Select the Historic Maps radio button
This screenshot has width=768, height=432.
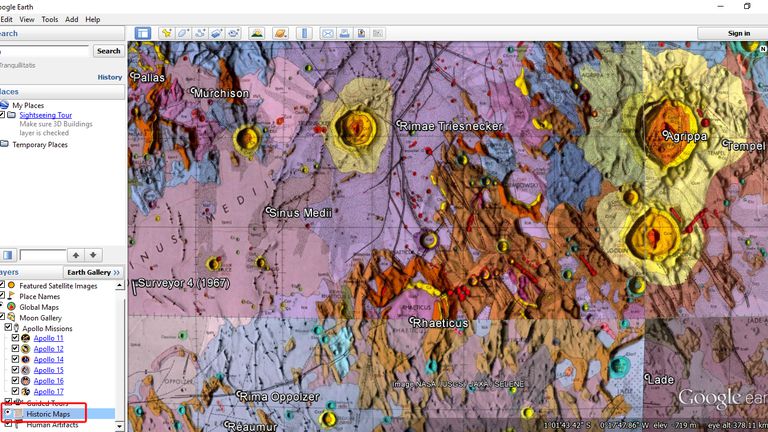8,413
